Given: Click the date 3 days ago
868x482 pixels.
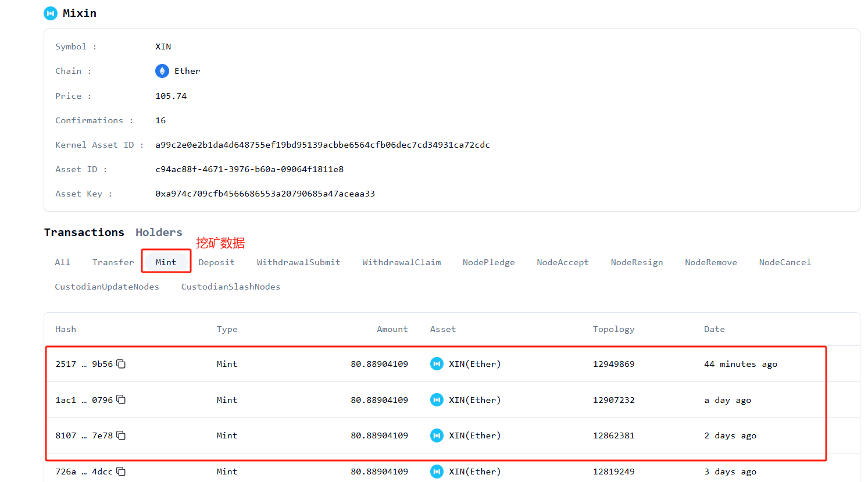Looking at the screenshot, I should (x=730, y=472).
